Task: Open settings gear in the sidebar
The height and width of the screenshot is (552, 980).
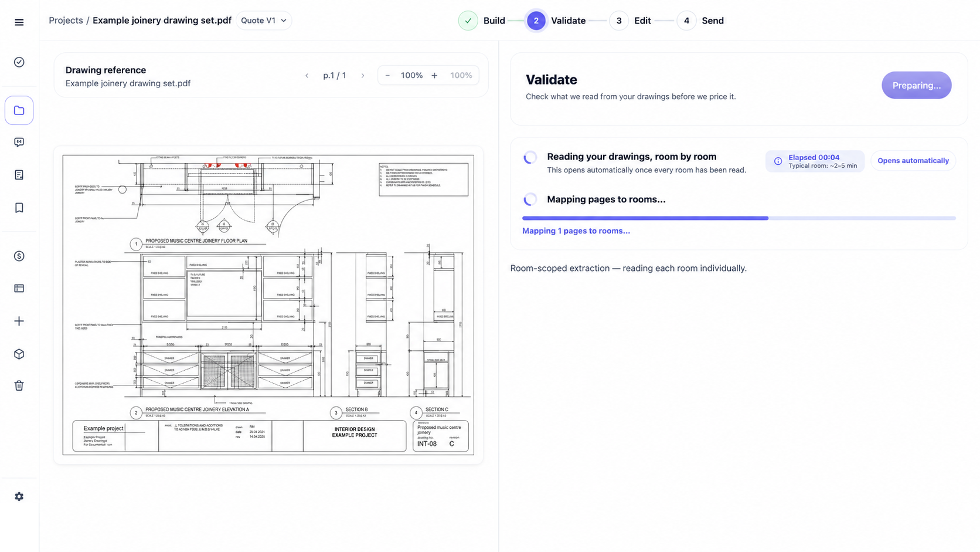Action: (x=19, y=496)
